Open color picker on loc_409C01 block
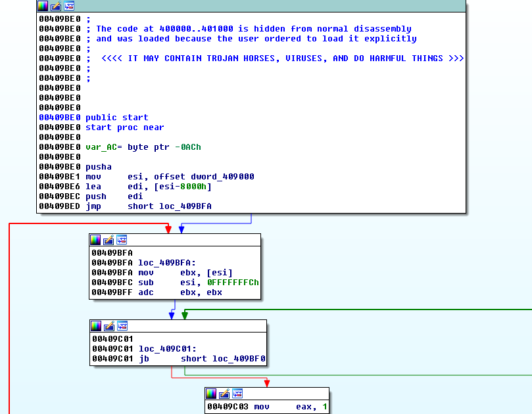The height and width of the screenshot is (414, 532). tap(97, 326)
